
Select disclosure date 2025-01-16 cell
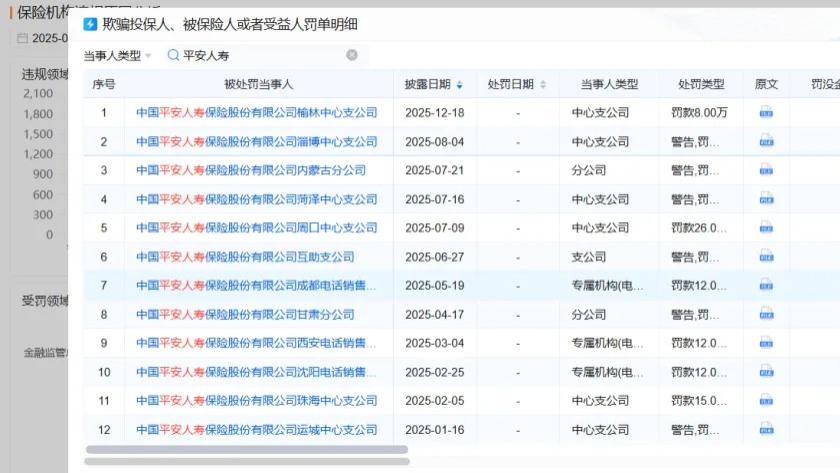[434, 430]
